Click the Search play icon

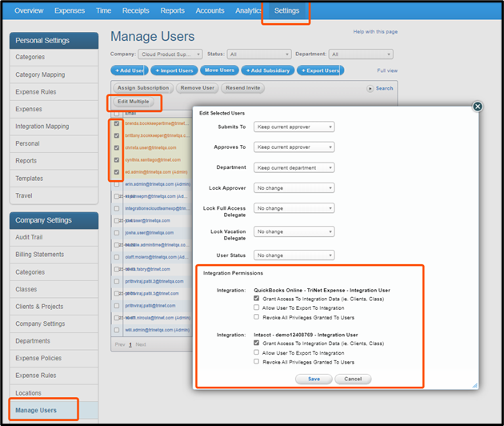tap(373, 88)
